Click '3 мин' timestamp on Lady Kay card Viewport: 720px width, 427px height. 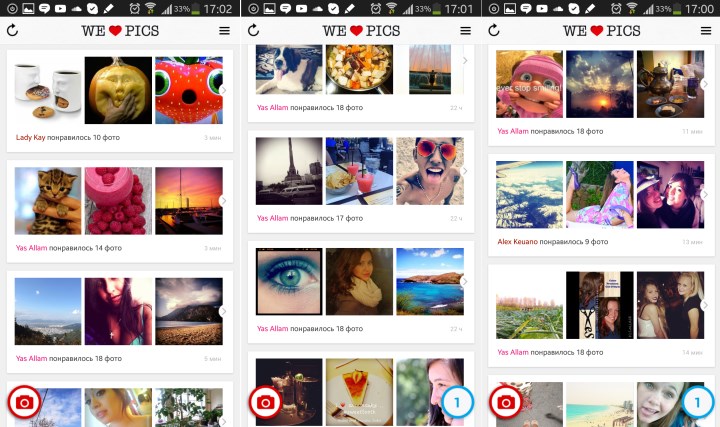point(213,138)
